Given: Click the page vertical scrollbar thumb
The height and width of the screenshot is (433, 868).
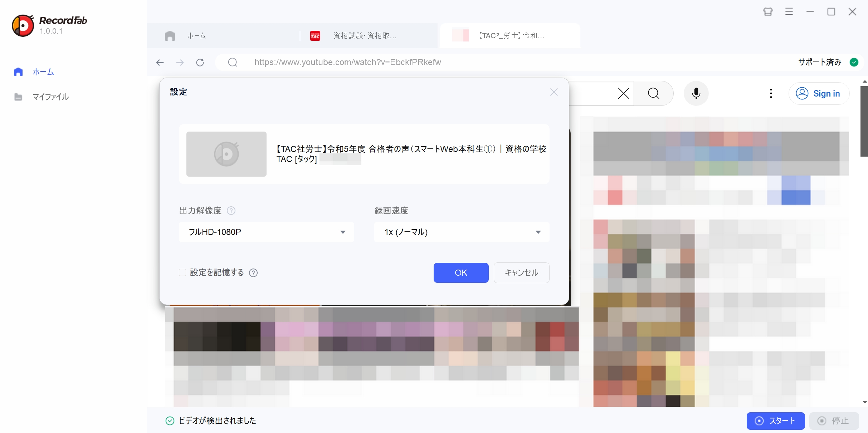Looking at the screenshot, I should 864,121.
